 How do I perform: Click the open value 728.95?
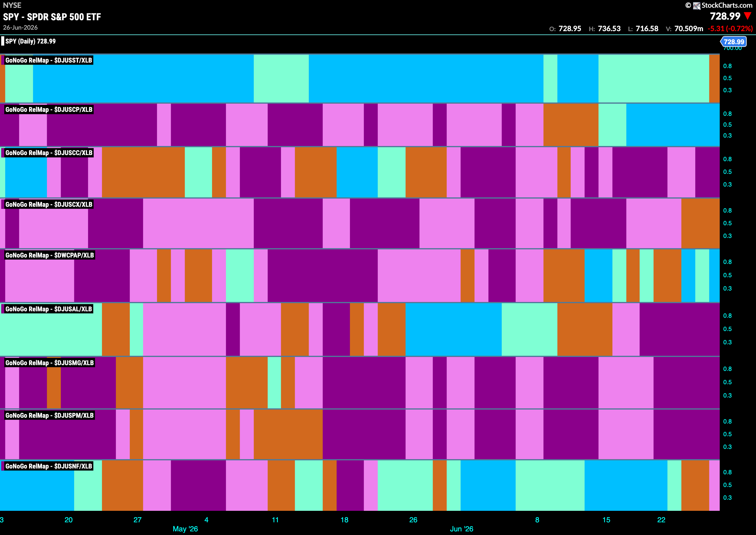click(570, 29)
